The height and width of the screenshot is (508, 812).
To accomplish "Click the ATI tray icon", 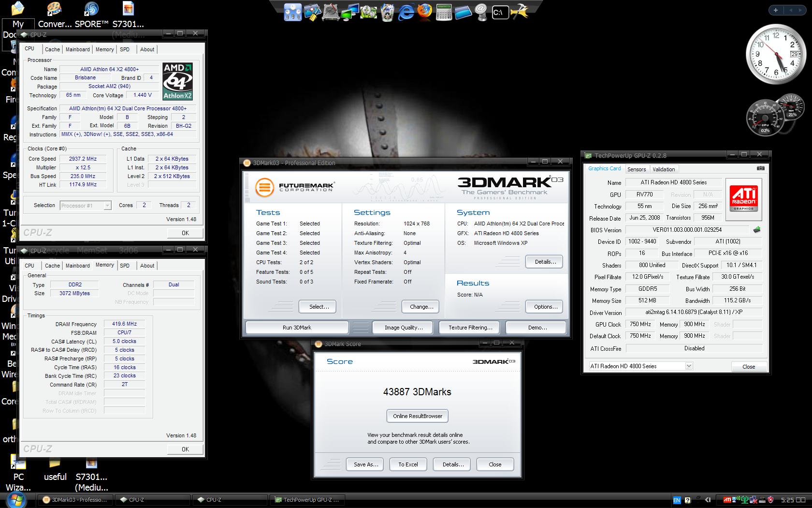I will 727,500.
